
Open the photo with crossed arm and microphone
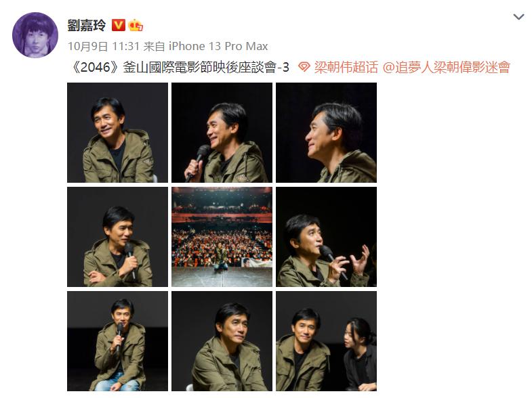117,237
